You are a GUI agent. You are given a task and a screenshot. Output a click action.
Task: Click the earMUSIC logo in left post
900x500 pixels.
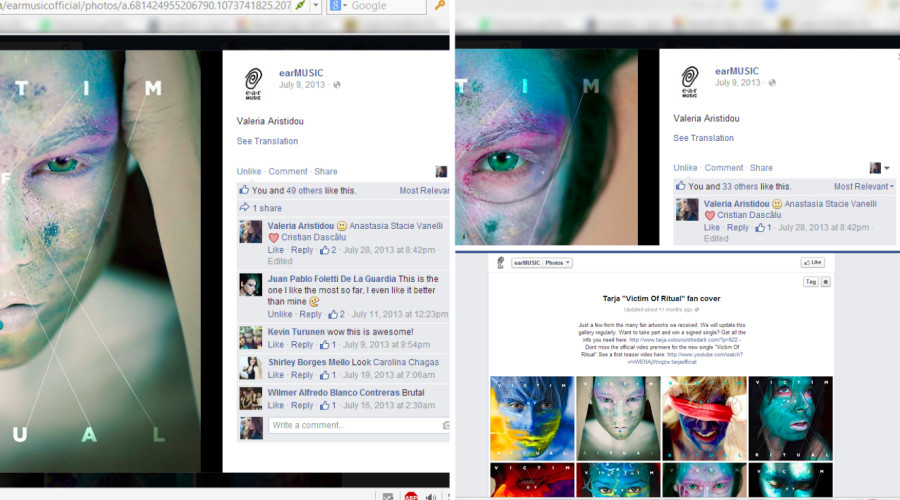[253, 84]
